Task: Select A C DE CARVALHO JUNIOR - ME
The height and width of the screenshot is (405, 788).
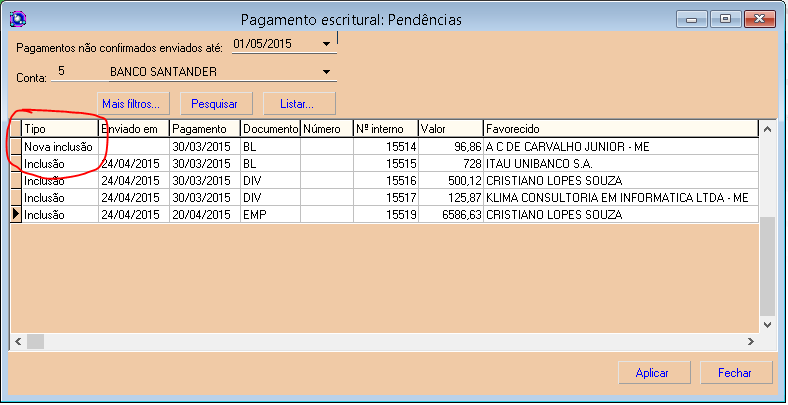Action: pyautogui.click(x=621, y=147)
